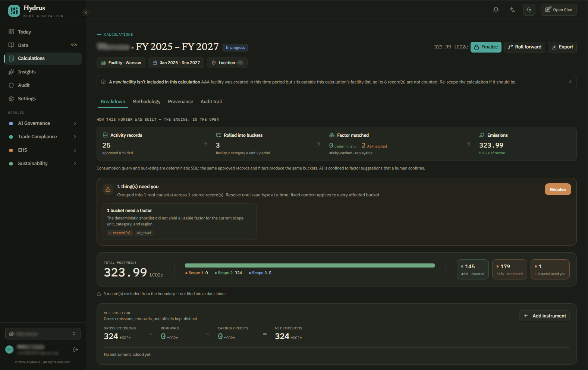588x370 pixels.
Task: Click the 99+ badge next to Data
Action: [x=75, y=45]
